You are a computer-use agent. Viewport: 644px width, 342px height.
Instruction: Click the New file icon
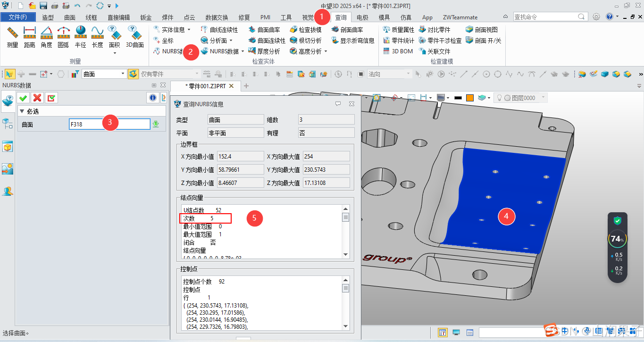coord(21,6)
